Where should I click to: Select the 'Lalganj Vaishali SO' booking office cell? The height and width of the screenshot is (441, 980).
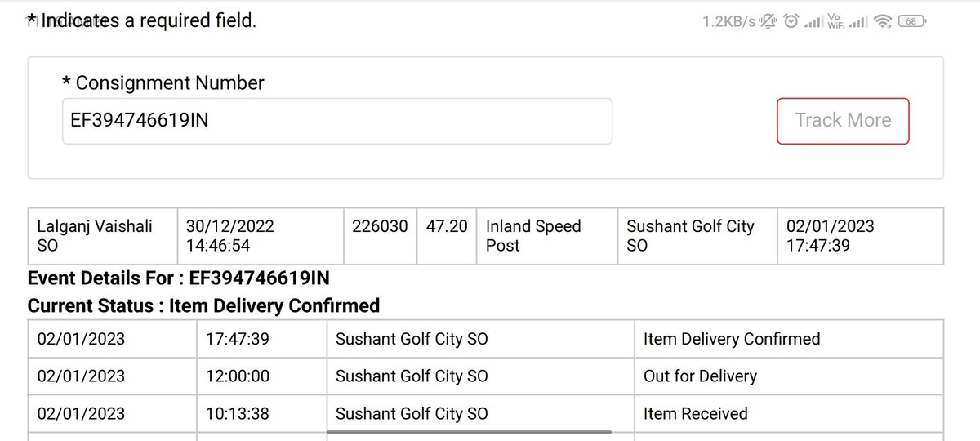102,236
